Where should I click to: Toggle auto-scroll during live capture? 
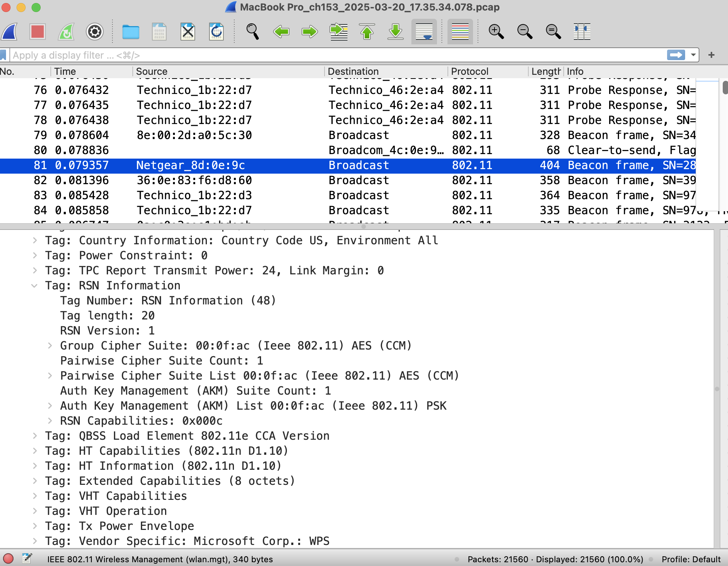(x=423, y=32)
